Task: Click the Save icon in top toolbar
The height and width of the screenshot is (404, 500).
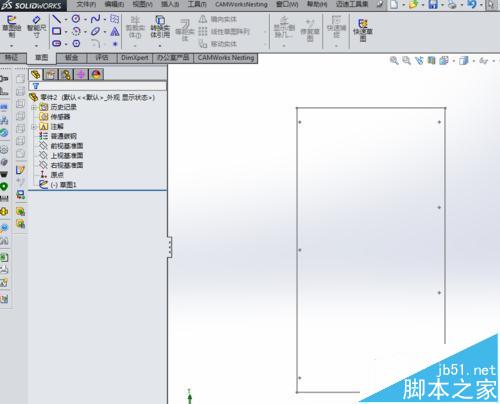Action: 433,5
